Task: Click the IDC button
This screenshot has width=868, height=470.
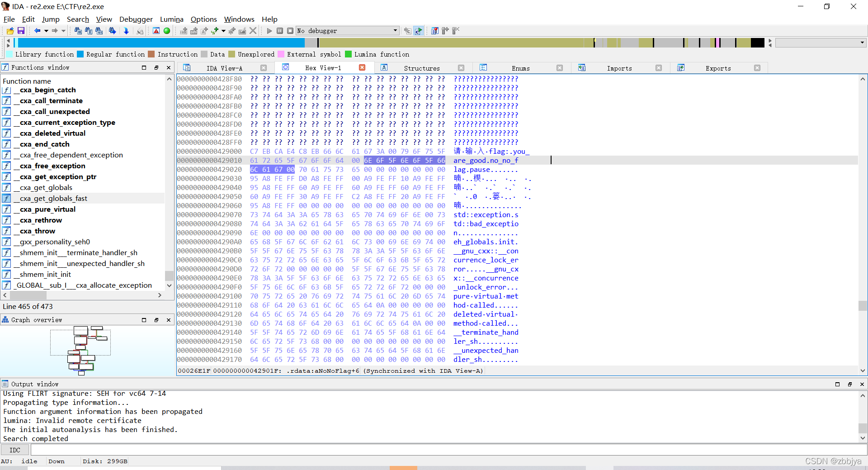Action: coord(15,450)
